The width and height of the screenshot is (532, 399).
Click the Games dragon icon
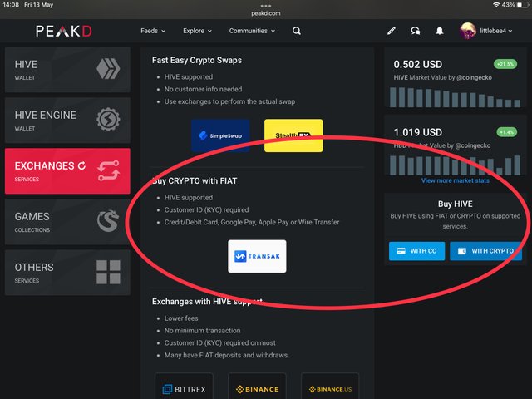108,221
